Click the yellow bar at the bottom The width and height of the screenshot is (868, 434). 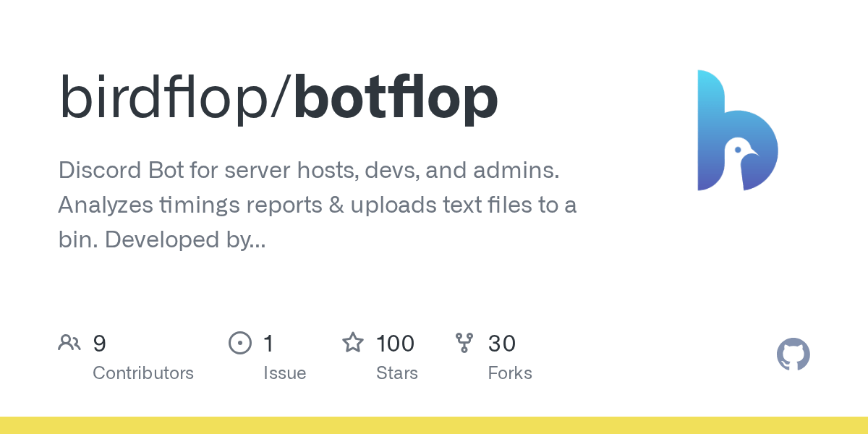[434, 427]
